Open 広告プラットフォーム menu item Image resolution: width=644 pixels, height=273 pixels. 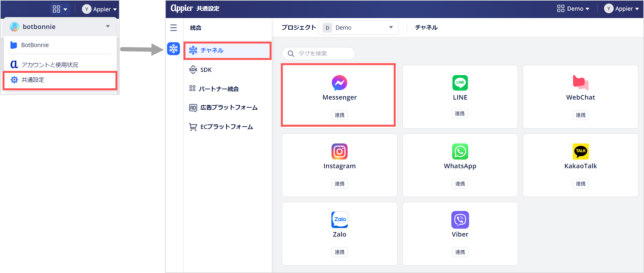coord(227,108)
